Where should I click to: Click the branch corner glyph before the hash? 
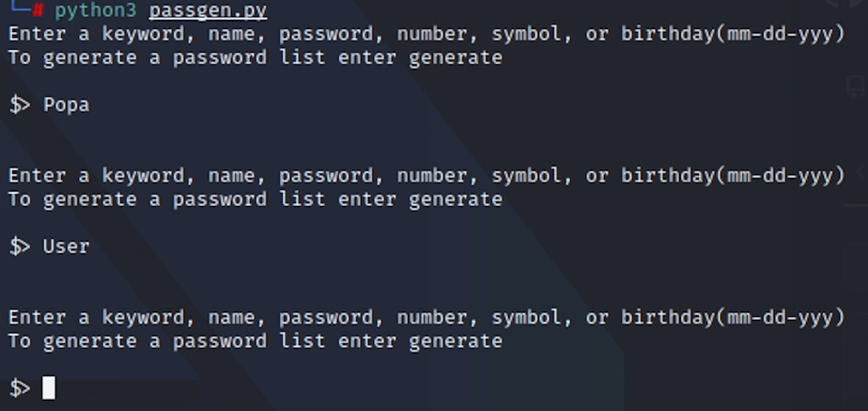(x=21, y=8)
